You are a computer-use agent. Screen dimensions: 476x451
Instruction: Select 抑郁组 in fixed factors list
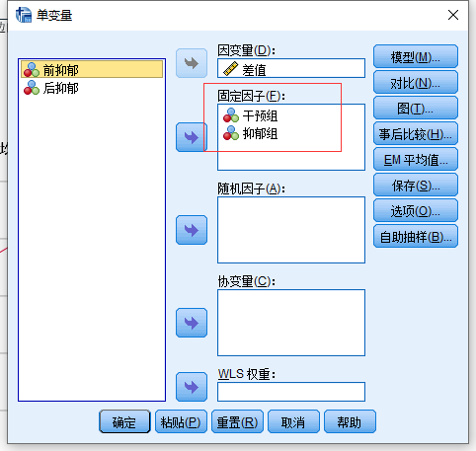point(250,133)
